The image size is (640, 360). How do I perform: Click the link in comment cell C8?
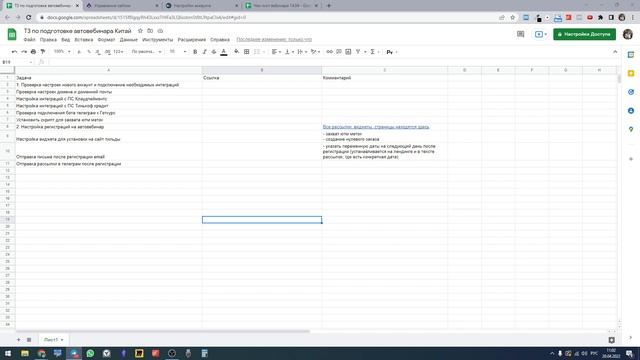(376, 127)
